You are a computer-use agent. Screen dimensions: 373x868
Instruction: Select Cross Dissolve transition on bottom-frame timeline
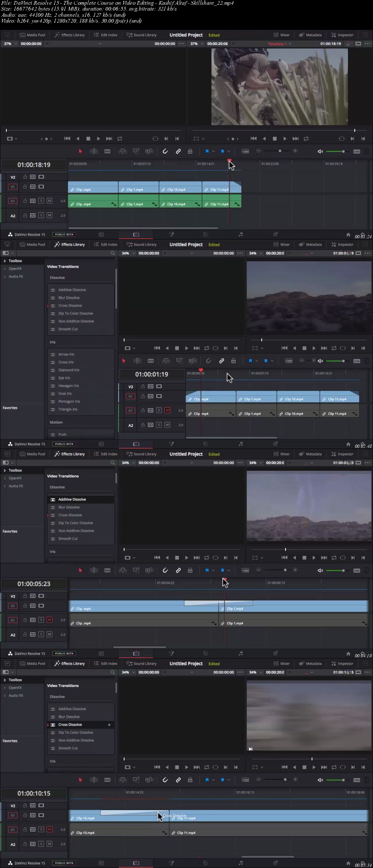pyautogui.click(x=135, y=813)
